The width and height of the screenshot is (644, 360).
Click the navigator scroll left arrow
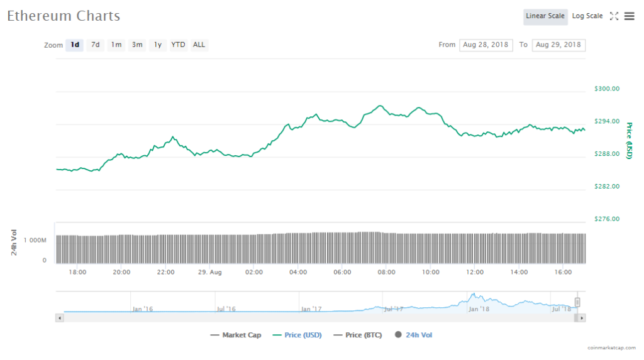coord(60,318)
